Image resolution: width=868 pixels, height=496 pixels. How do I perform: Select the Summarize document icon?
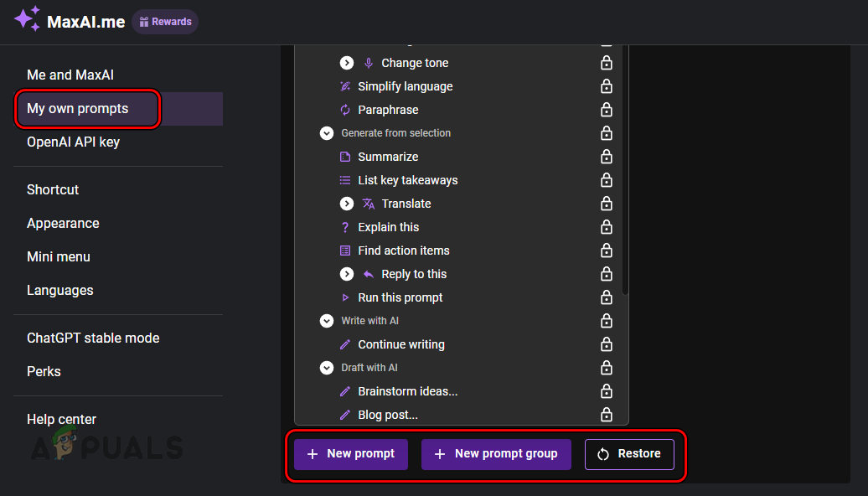pos(345,156)
